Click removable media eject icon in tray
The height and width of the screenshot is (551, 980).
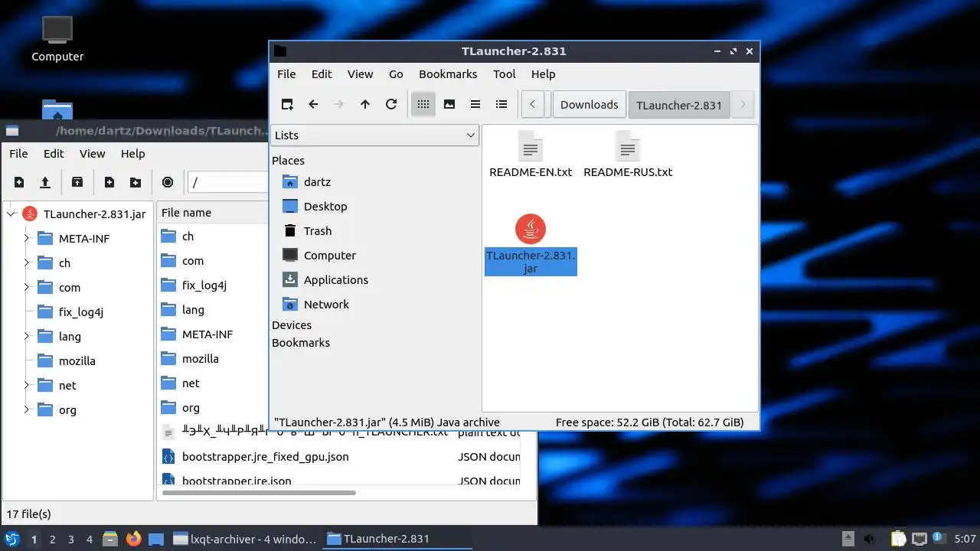point(848,539)
